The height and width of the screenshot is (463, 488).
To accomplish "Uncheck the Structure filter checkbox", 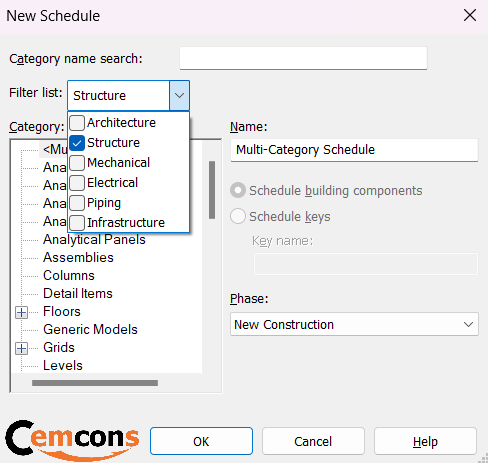I will (77, 143).
